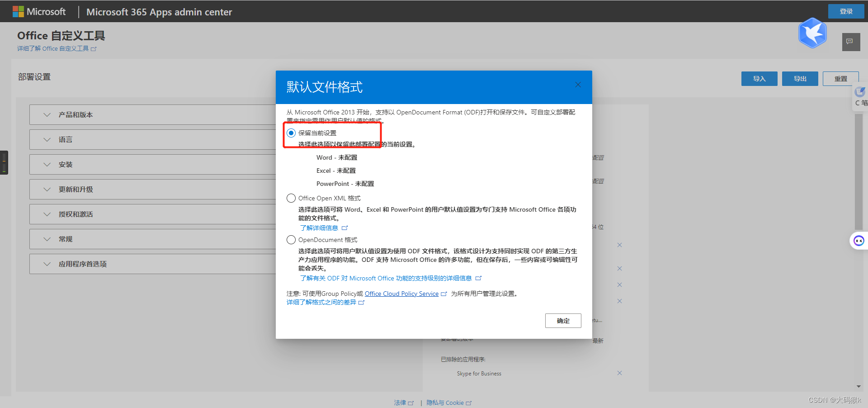The width and height of the screenshot is (868, 408).
Task: Close the 默认文件格式 dialog
Action: (x=578, y=85)
